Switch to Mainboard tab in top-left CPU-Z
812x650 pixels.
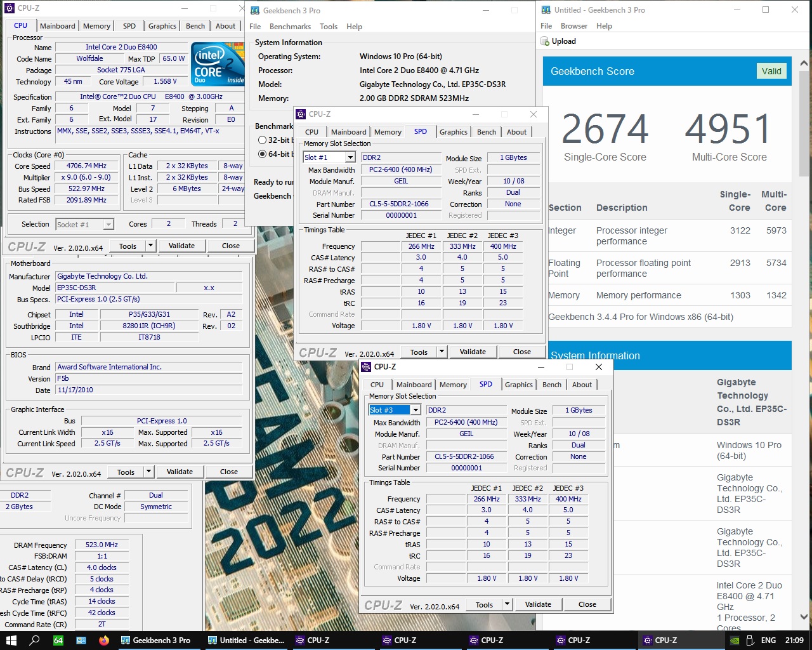pyautogui.click(x=58, y=26)
